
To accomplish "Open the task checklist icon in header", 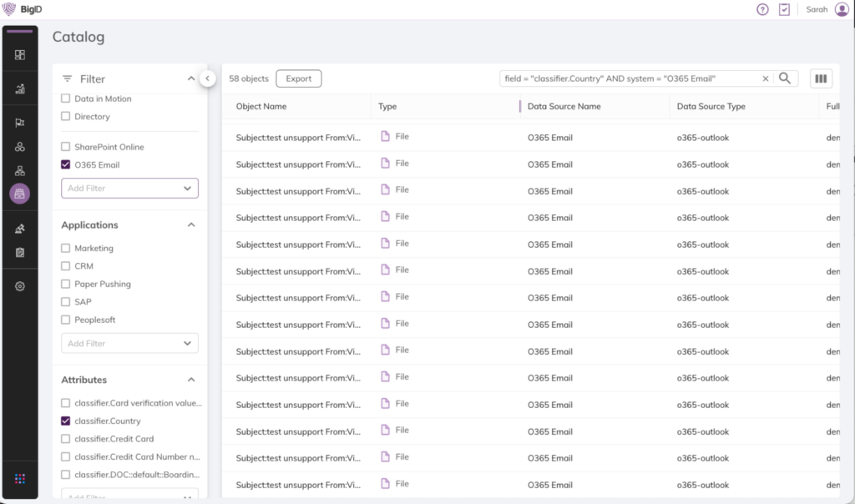I will click(784, 10).
